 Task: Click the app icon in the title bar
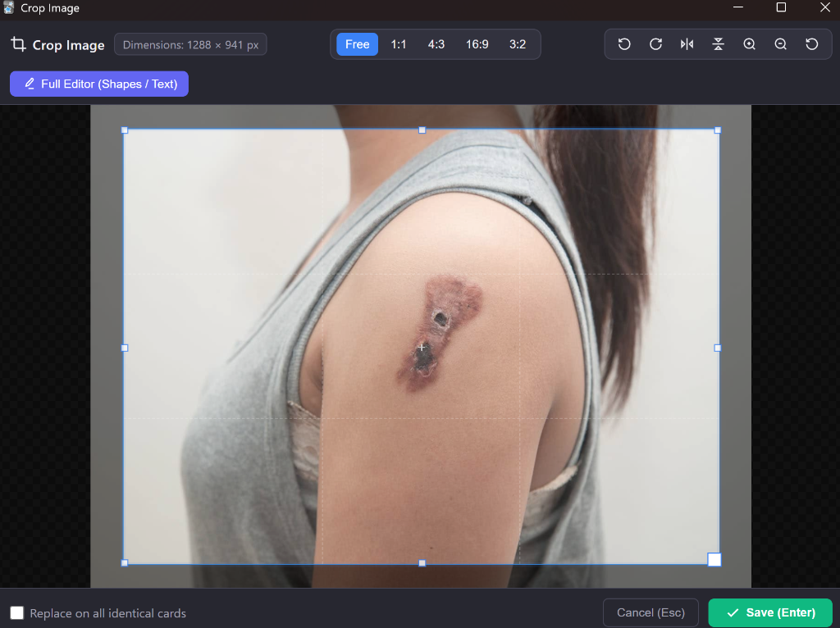[8, 7]
